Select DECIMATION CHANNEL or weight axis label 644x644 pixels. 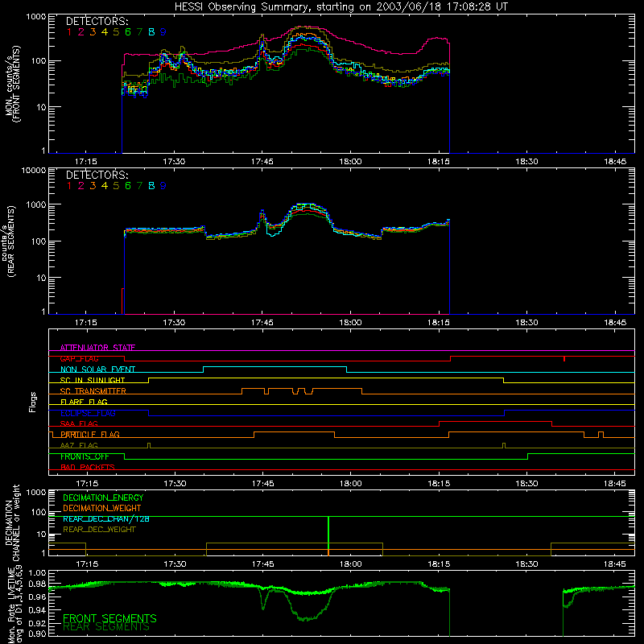pyautogui.click(x=12, y=522)
